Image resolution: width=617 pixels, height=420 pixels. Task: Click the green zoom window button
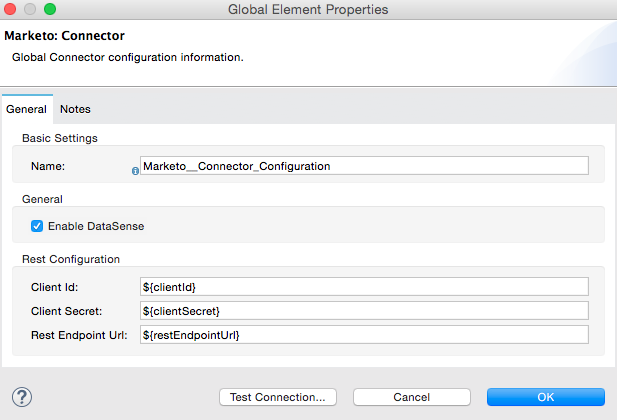click(50, 9)
